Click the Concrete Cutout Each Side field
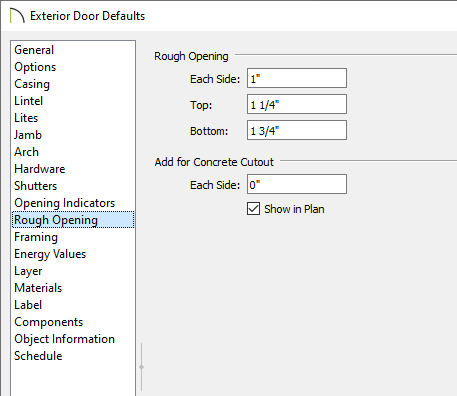Screen dimensions: 457x396 (x=297, y=184)
